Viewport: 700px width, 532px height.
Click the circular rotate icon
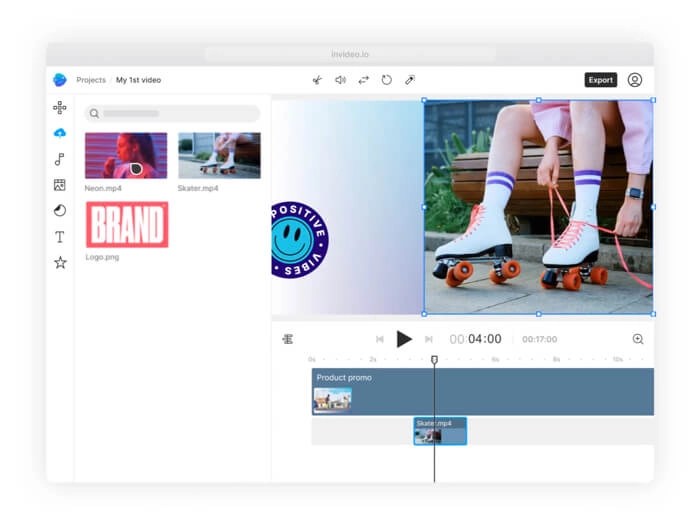coord(387,80)
